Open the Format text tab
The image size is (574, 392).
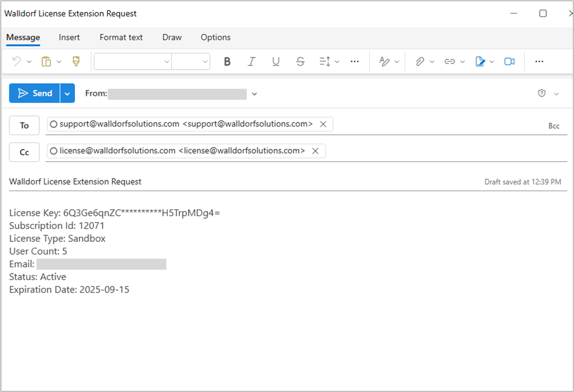pyautogui.click(x=121, y=37)
